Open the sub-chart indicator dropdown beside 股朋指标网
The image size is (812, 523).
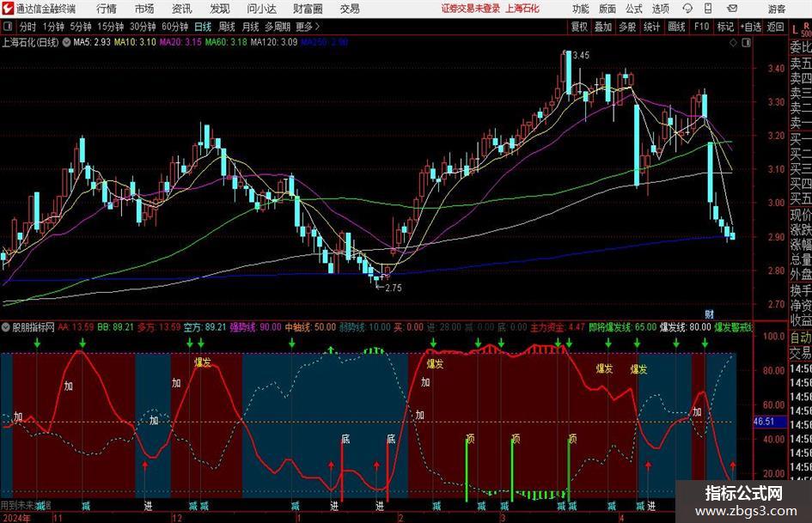(6, 327)
